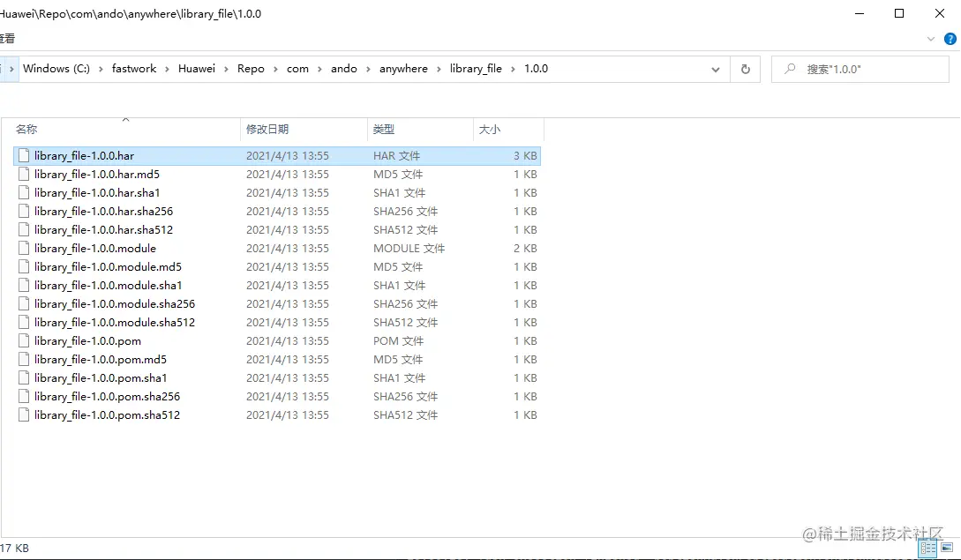This screenshot has width=961, height=560.
Task: Sort files by the 修改日期 column
Action: [304, 130]
